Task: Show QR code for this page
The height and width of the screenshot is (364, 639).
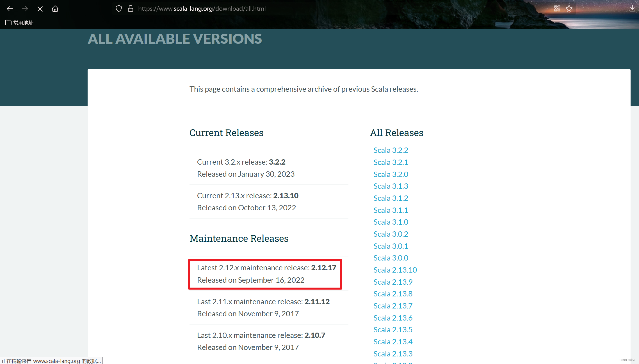Action: 557,9
